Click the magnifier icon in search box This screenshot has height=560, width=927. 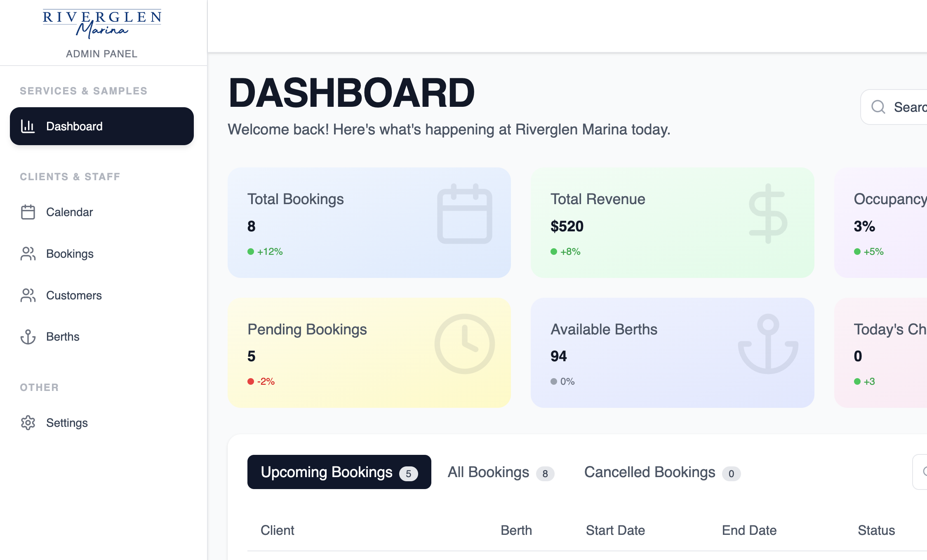878,107
